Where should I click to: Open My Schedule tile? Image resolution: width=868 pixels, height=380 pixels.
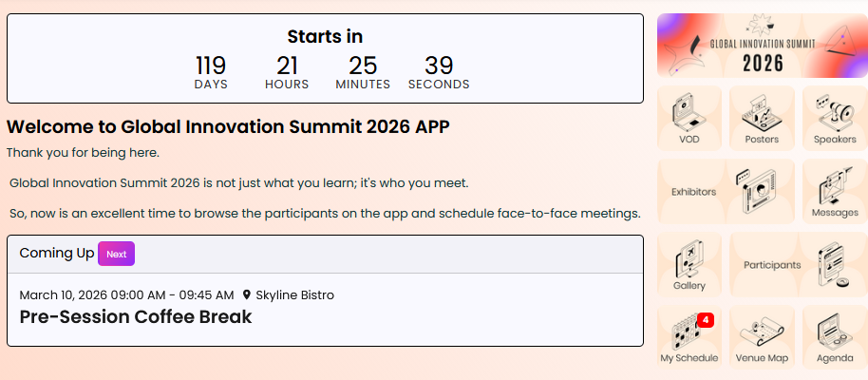tap(689, 337)
